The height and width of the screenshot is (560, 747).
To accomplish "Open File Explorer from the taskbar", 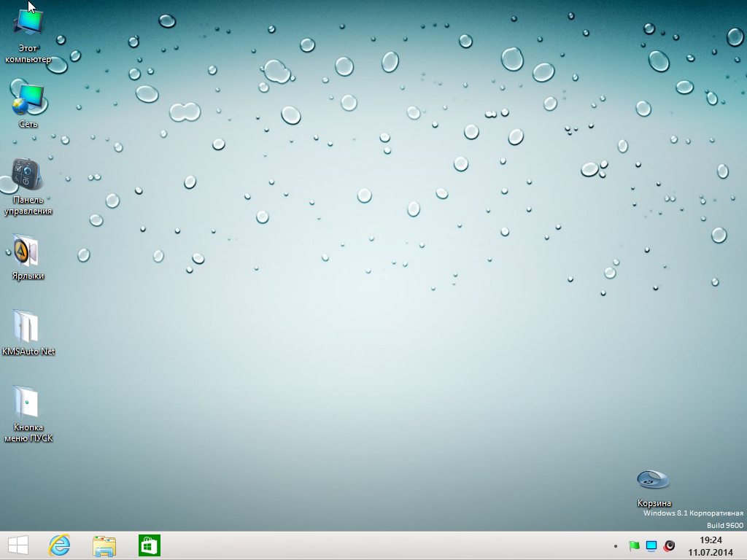I will pyautogui.click(x=104, y=545).
